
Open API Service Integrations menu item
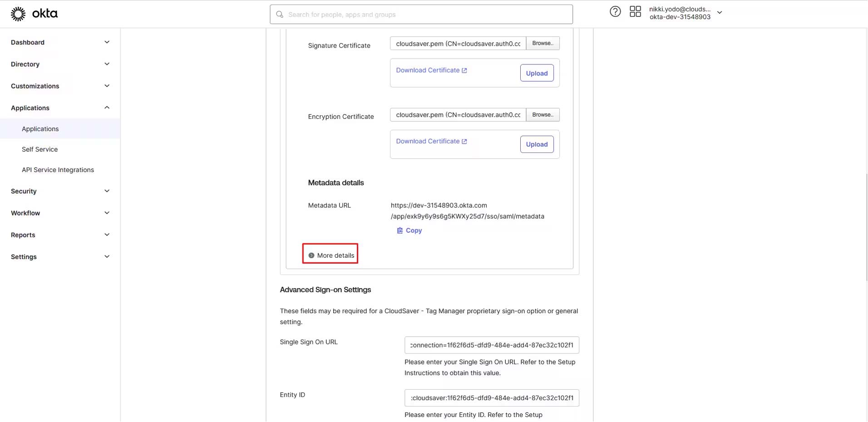coord(58,170)
